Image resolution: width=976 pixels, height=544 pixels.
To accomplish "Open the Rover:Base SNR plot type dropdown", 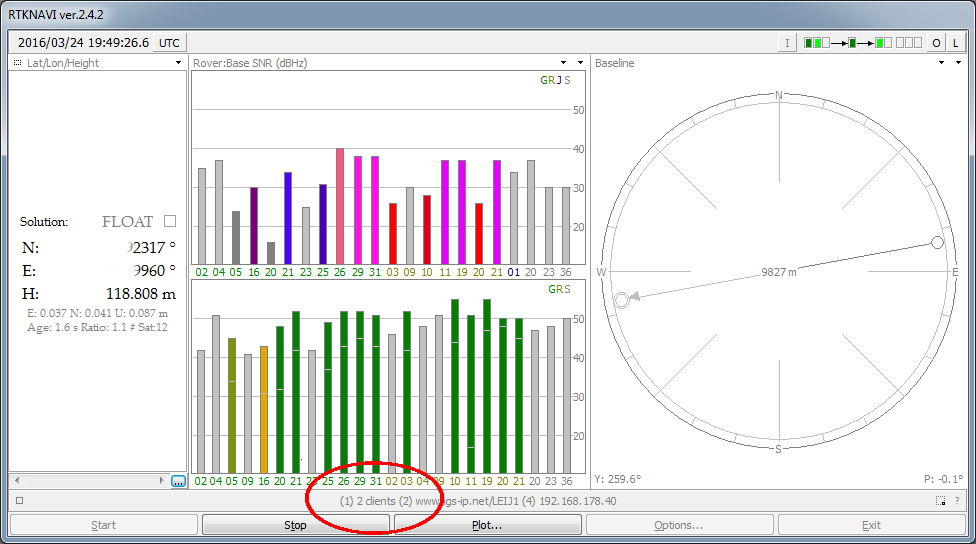I will (x=564, y=63).
